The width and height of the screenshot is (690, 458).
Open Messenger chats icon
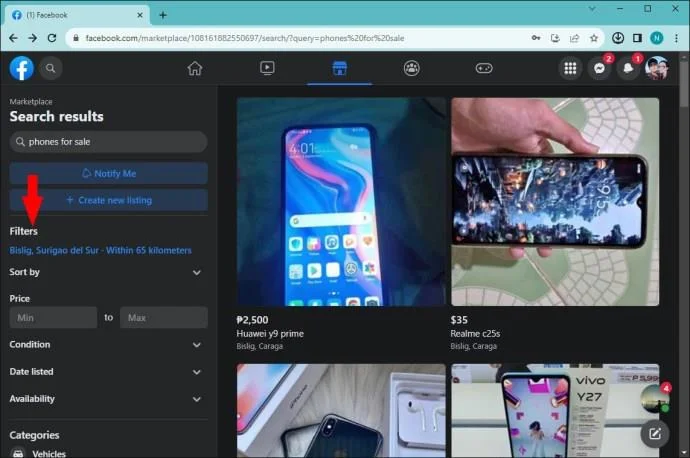tap(599, 68)
